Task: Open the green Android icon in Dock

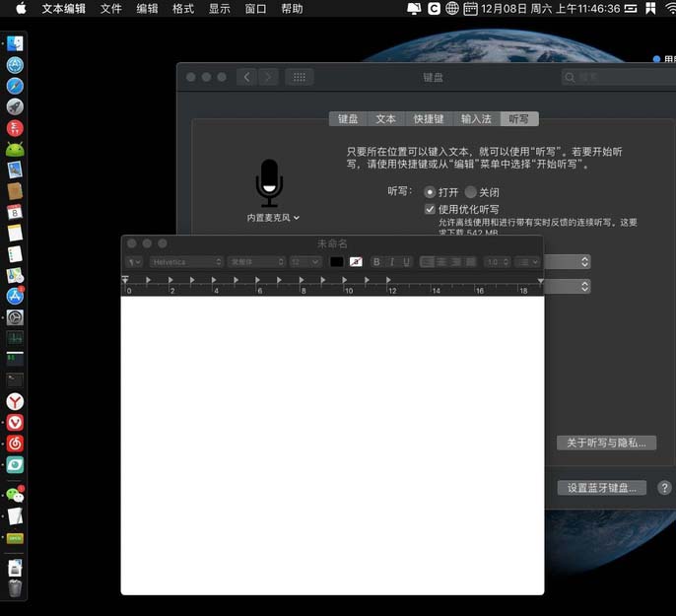Action: [15, 149]
